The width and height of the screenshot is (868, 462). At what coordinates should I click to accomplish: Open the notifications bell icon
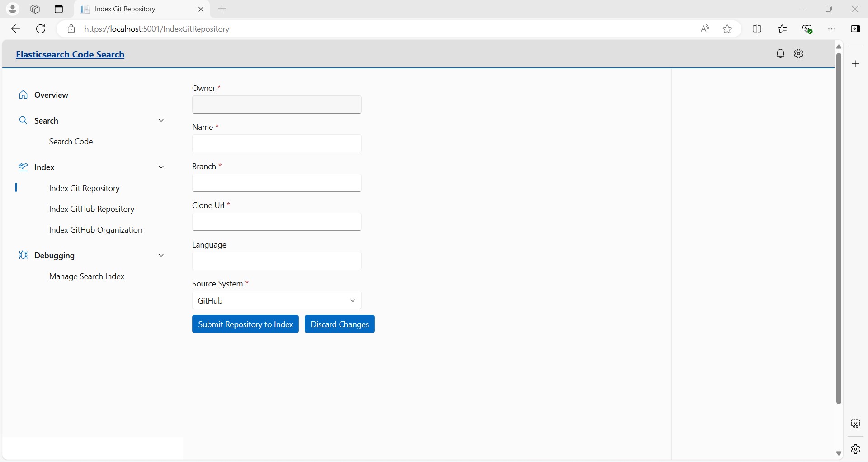[780, 54]
